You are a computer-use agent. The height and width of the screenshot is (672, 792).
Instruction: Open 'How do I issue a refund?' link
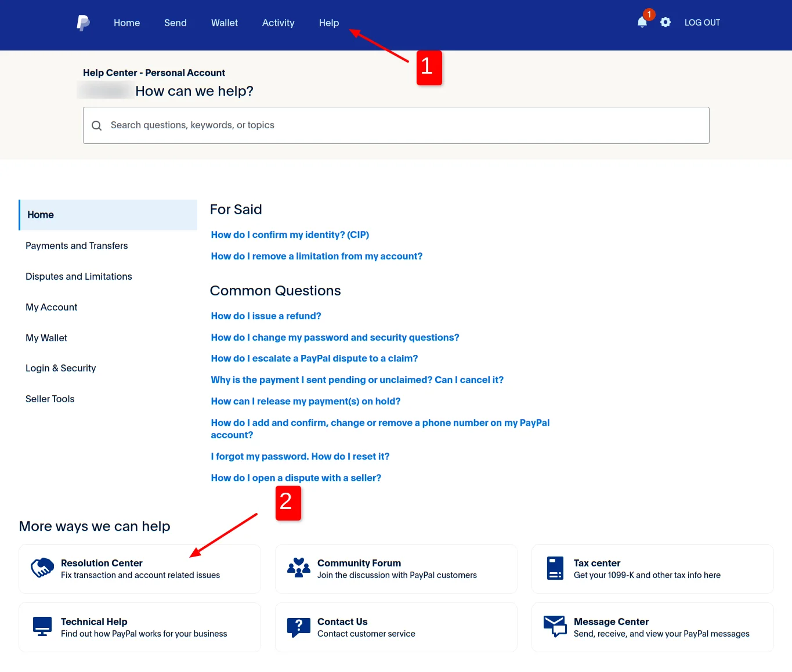266,316
